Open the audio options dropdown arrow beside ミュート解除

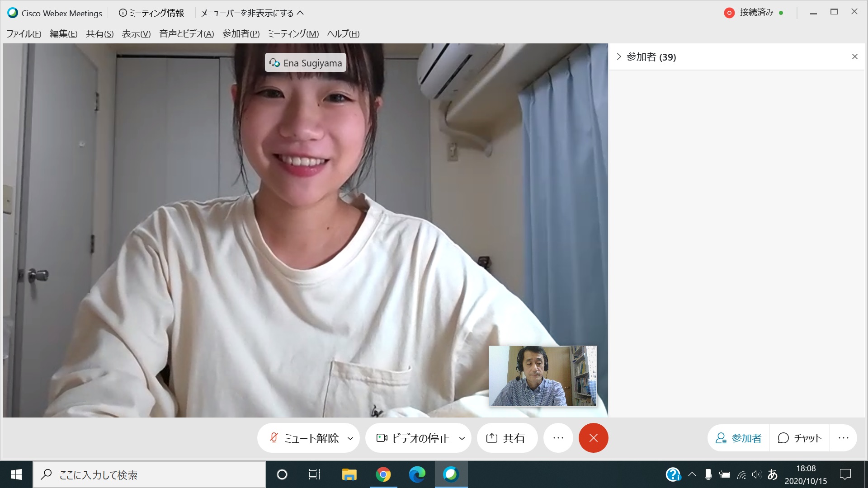(x=350, y=438)
